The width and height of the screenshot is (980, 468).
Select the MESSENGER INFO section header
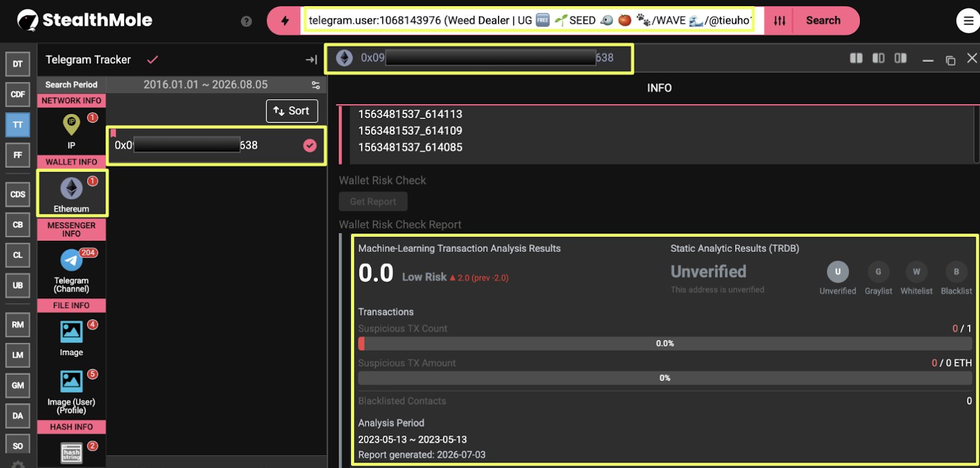point(72,230)
